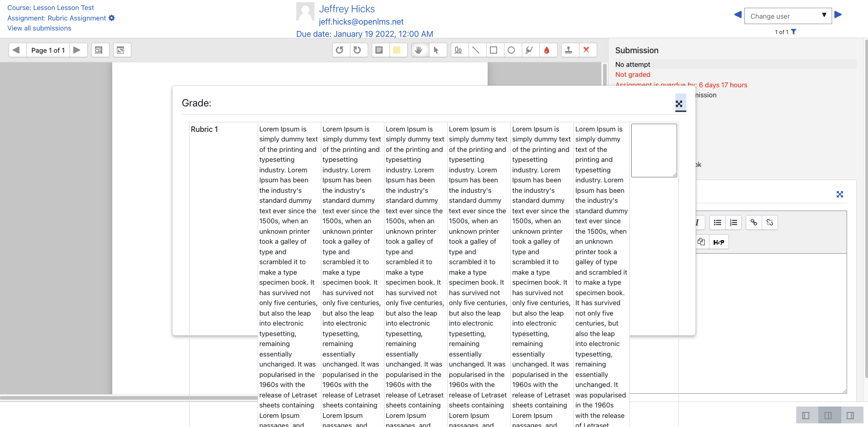Select the rectangle drawing tool
Screen dimensions: 868x427
pyautogui.click(x=494, y=50)
